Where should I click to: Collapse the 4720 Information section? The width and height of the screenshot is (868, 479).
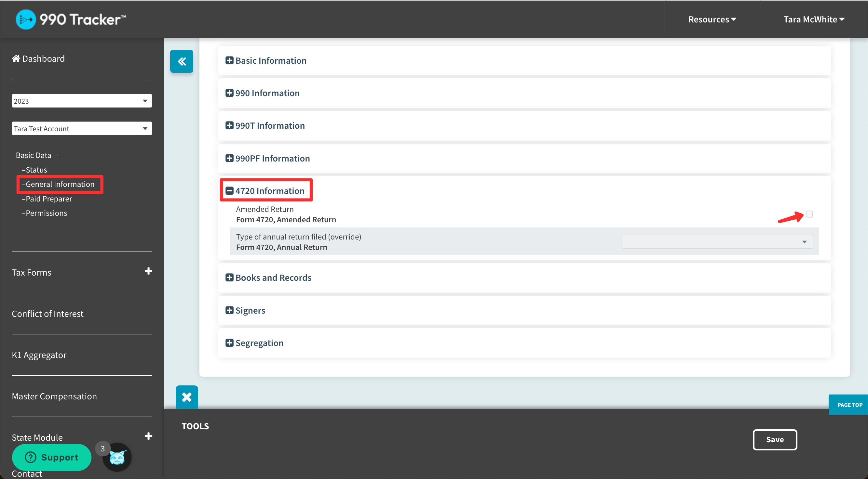(229, 191)
